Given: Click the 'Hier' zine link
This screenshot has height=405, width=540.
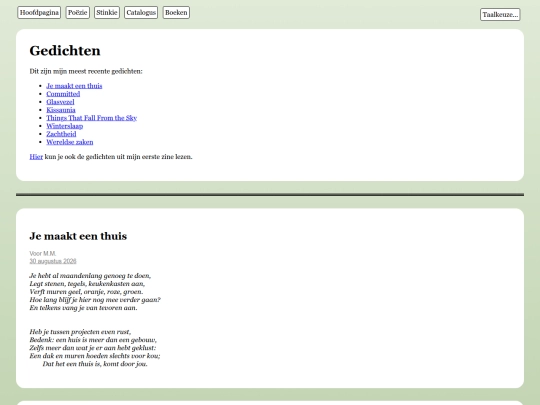Looking at the screenshot, I should pos(36,157).
